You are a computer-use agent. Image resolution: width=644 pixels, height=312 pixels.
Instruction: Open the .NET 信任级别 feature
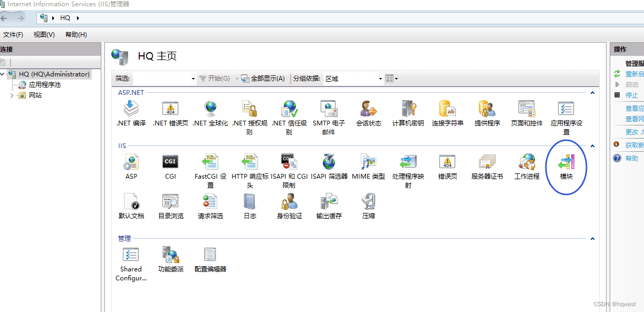click(x=289, y=118)
